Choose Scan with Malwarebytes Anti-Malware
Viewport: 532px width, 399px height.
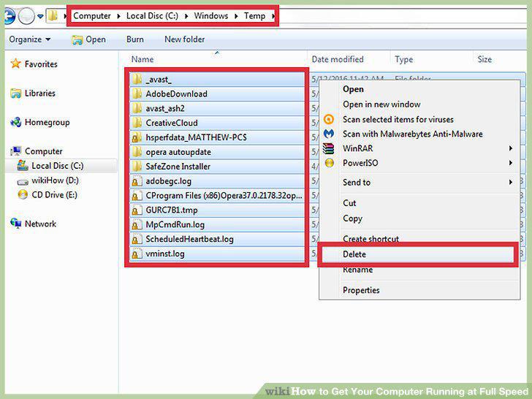[413, 134]
